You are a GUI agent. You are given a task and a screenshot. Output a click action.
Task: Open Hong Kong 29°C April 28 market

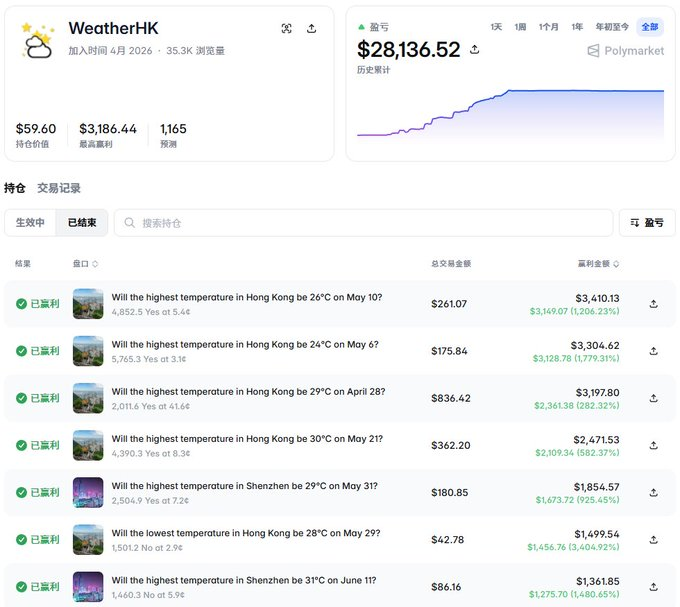tap(248, 392)
